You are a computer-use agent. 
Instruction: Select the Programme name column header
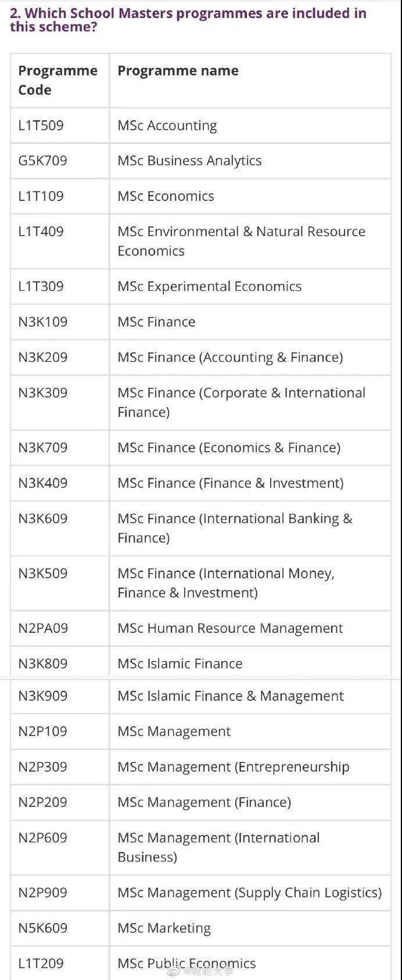tap(178, 71)
